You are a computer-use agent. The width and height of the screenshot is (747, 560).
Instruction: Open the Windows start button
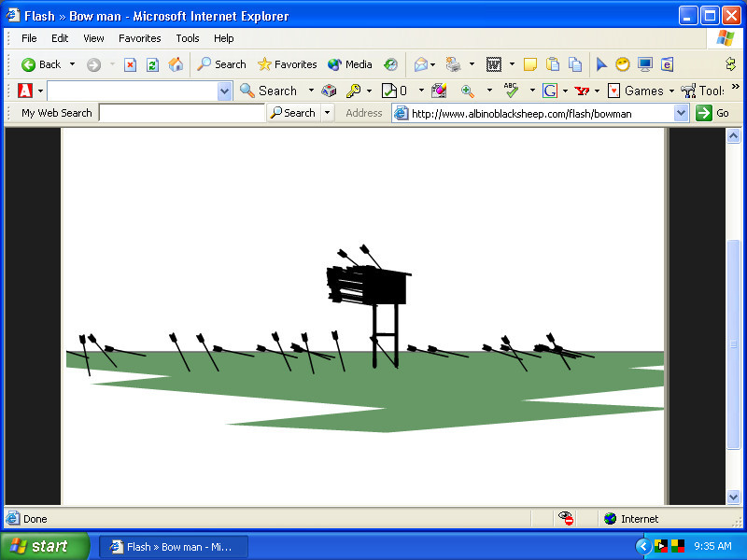point(44,546)
